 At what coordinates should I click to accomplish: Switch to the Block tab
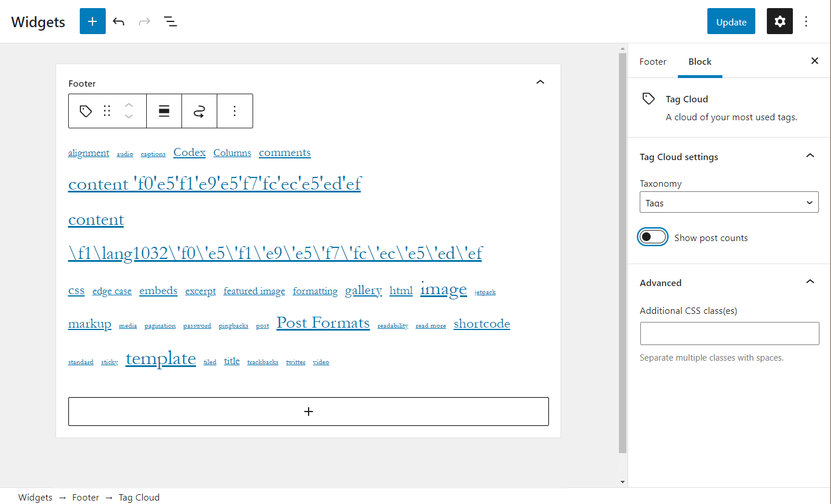tap(700, 61)
